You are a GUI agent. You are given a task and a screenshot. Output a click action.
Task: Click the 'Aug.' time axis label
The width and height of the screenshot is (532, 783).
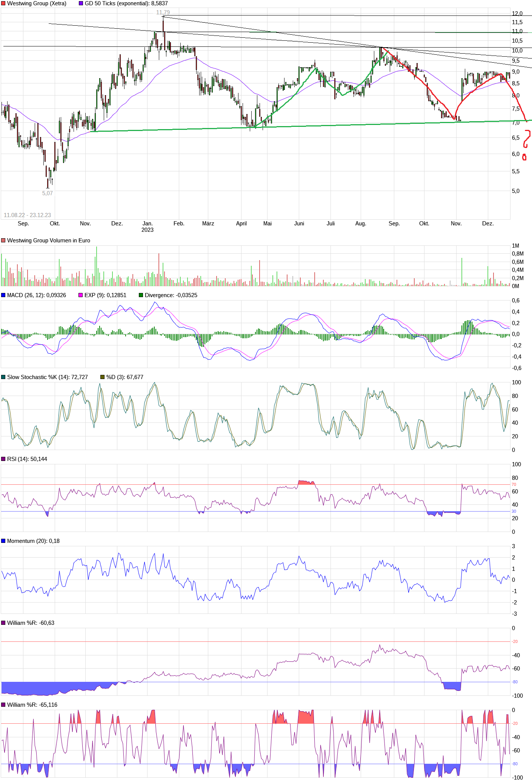coord(361,223)
